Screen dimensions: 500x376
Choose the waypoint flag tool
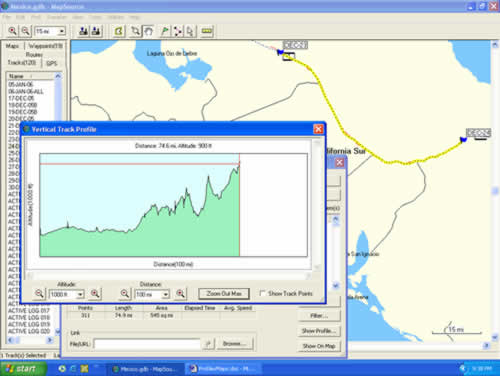165,31
